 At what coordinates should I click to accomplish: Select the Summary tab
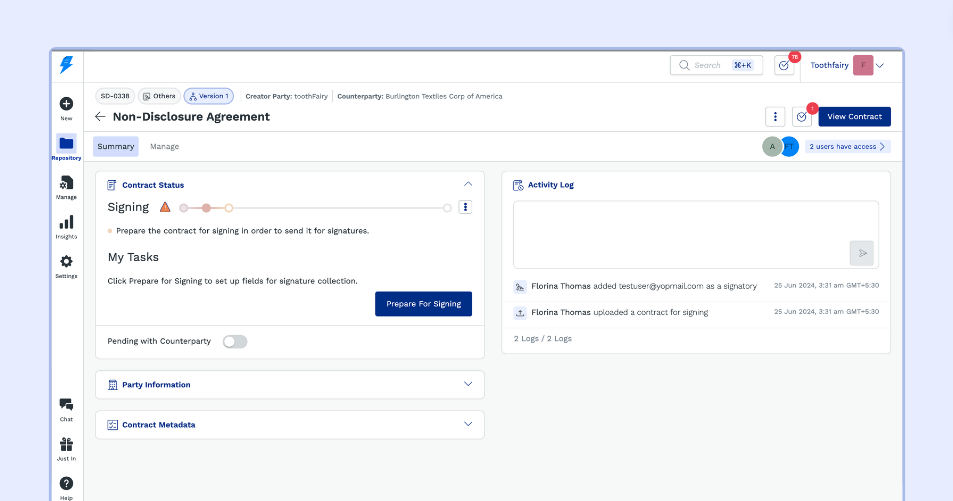click(x=116, y=147)
